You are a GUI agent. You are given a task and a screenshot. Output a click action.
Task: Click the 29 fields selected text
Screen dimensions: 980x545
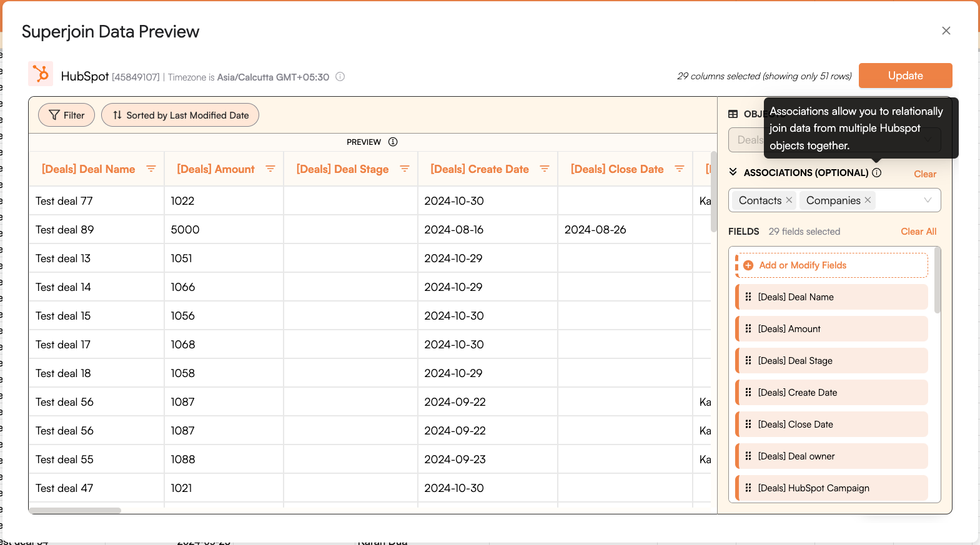[804, 232]
